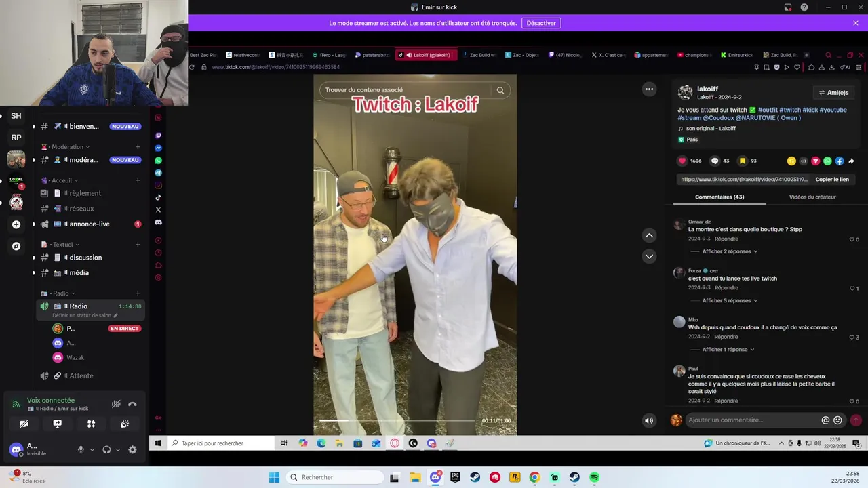Disconnect from Discord voice channel

[132, 404]
